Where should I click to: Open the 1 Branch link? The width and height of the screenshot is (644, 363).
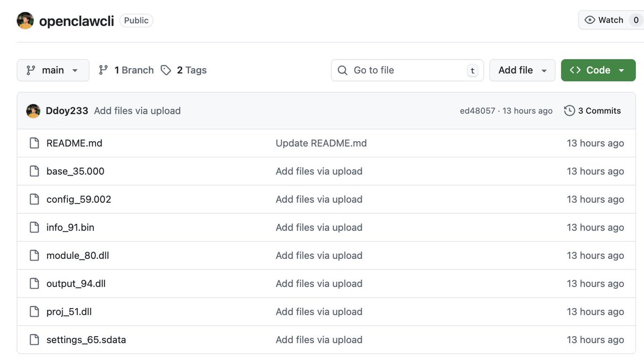pyautogui.click(x=134, y=70)
